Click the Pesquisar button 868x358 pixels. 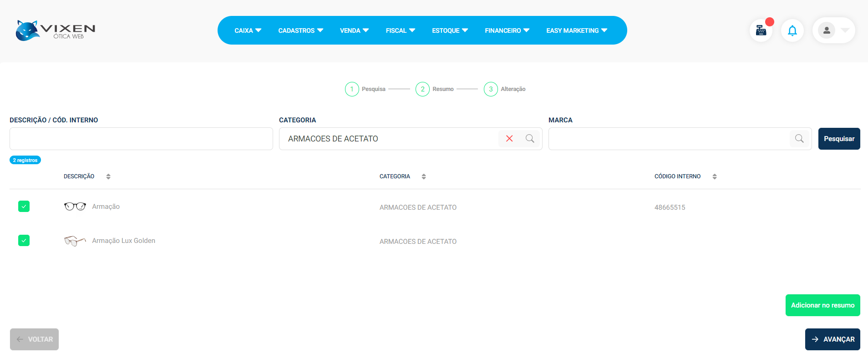(839, 139)
